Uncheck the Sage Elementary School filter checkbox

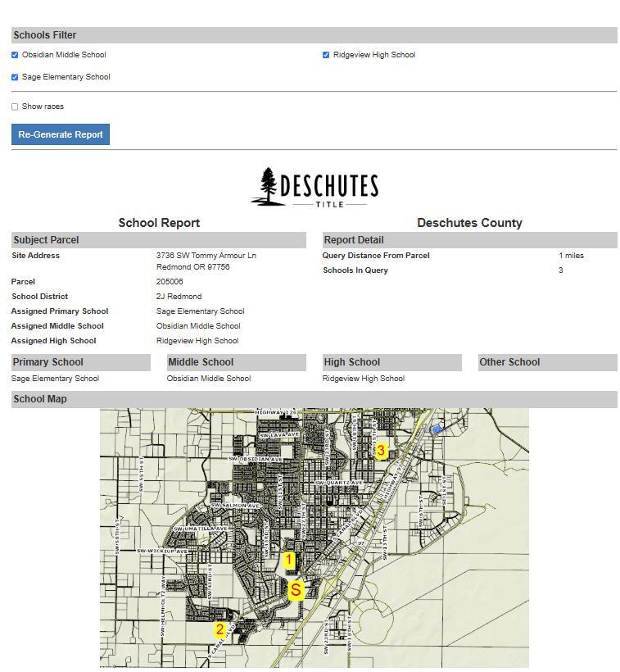click(15, 77)
